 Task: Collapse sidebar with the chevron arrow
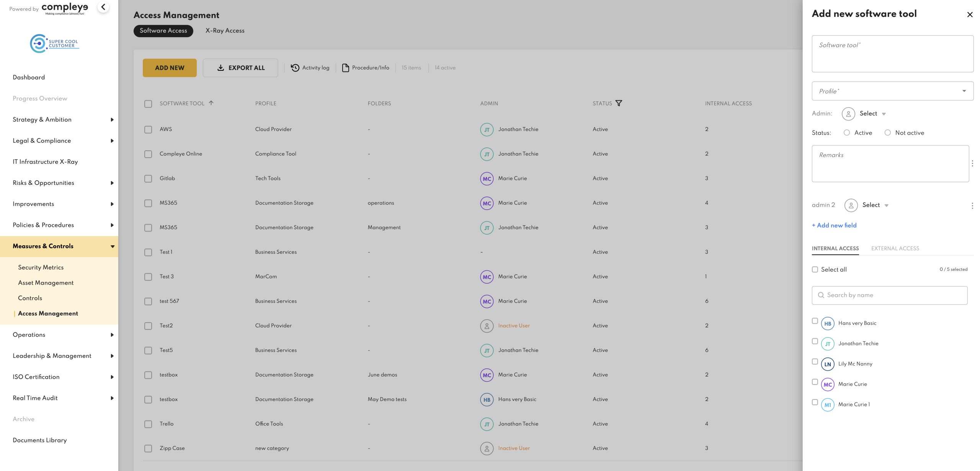pos(103,7)
